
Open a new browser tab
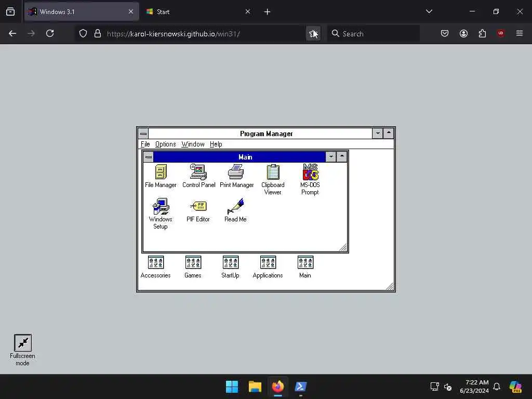pos(267,12)
